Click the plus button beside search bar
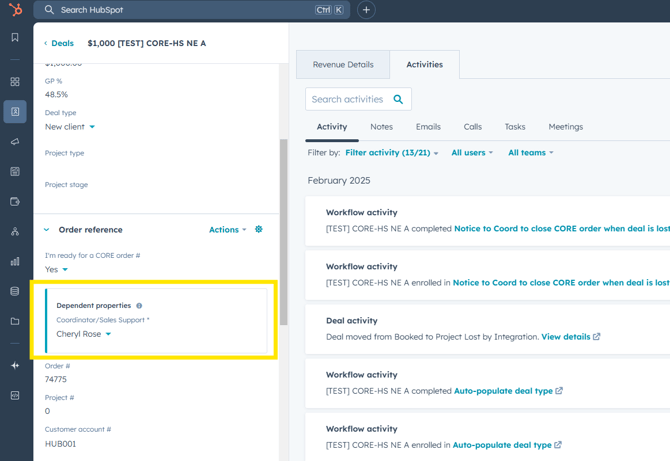 [x=366, y=10]
